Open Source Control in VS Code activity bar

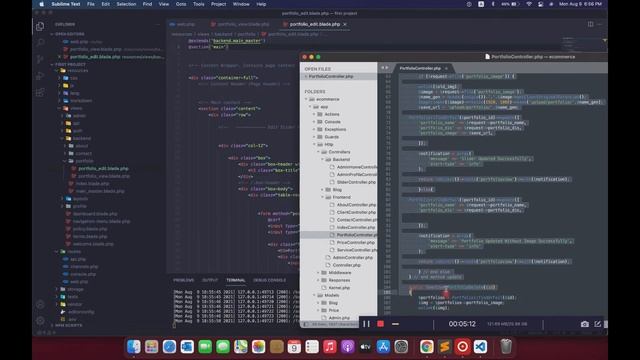40,59
